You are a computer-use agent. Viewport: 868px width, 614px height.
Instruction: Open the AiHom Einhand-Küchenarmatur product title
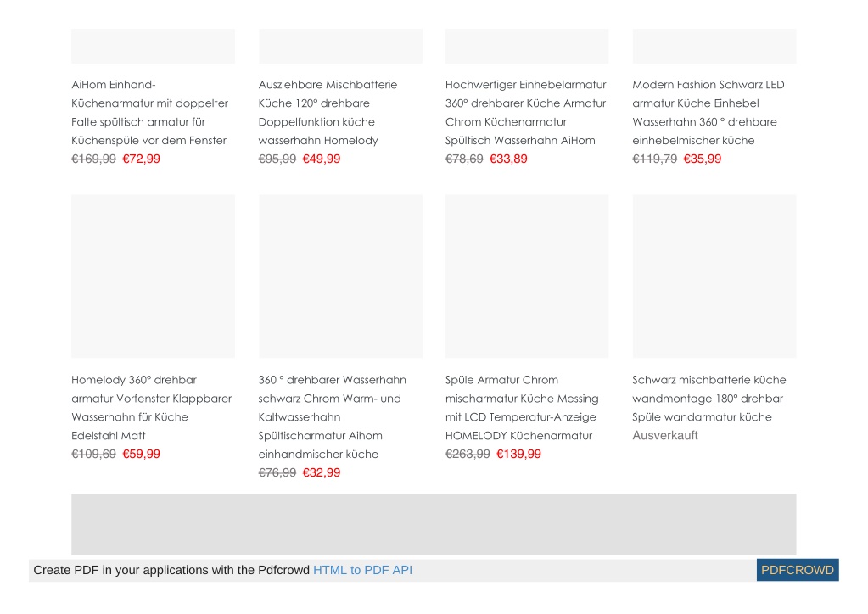point(149,112)
